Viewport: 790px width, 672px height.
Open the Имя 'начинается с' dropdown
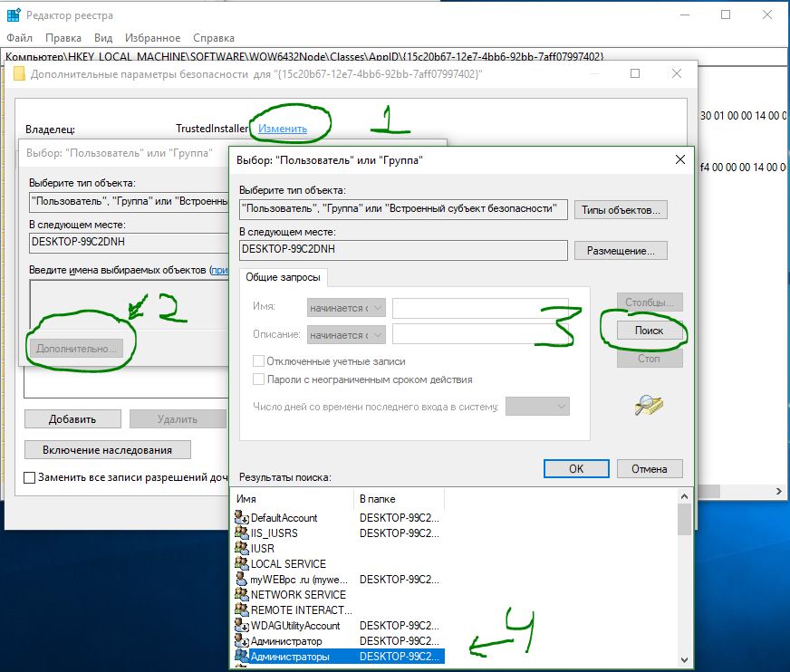coord(346,307)
